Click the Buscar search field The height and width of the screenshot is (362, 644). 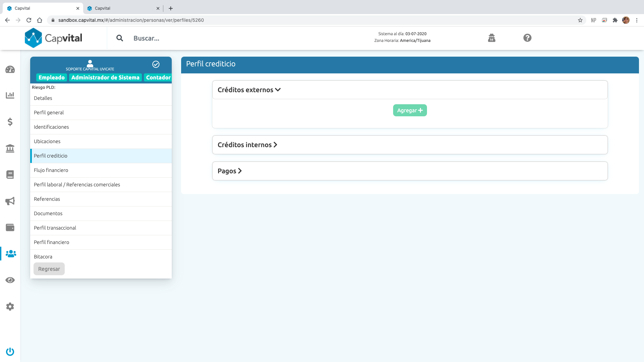coord(146,38)
